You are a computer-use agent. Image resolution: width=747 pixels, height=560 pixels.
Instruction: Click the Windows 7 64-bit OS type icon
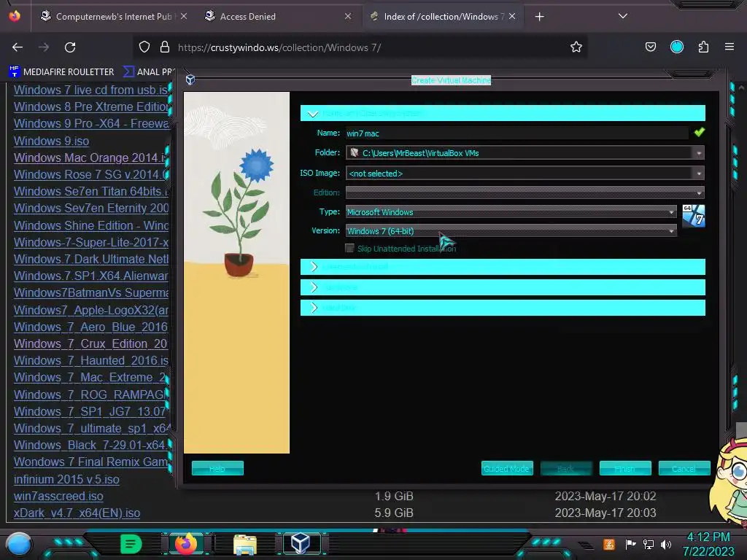click(x=693, y=216)
